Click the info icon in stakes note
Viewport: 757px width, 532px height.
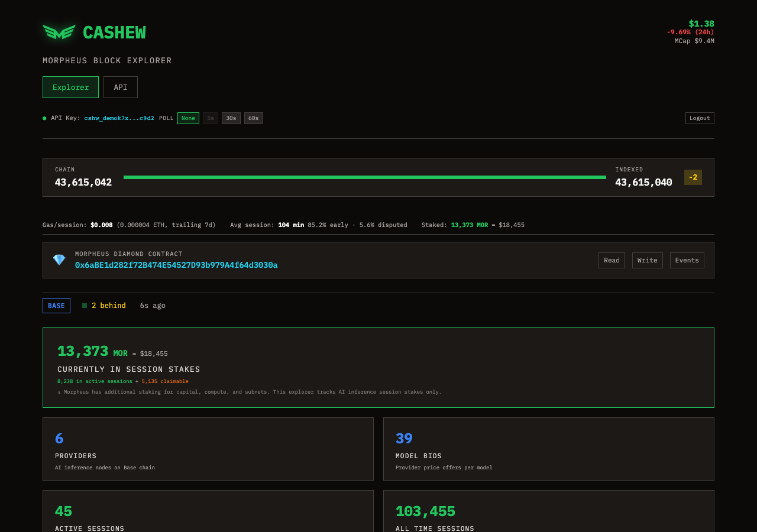59,392
